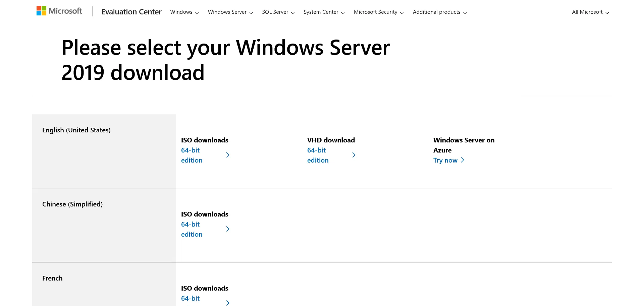Screen dimensions: 644x306
Task: Click chevron next to VHD 64-bit edition
Action: pyautogui.click(x=354, y=155)
